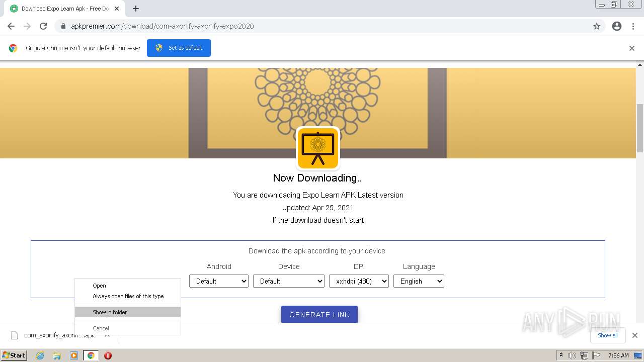Click 'If the download doesn't start' text
The image size is (644, 362).
click(x=318, y=220)
